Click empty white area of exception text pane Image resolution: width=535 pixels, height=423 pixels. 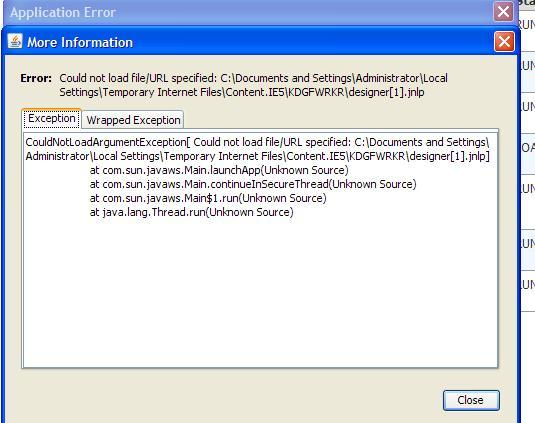tap(259, 293)
